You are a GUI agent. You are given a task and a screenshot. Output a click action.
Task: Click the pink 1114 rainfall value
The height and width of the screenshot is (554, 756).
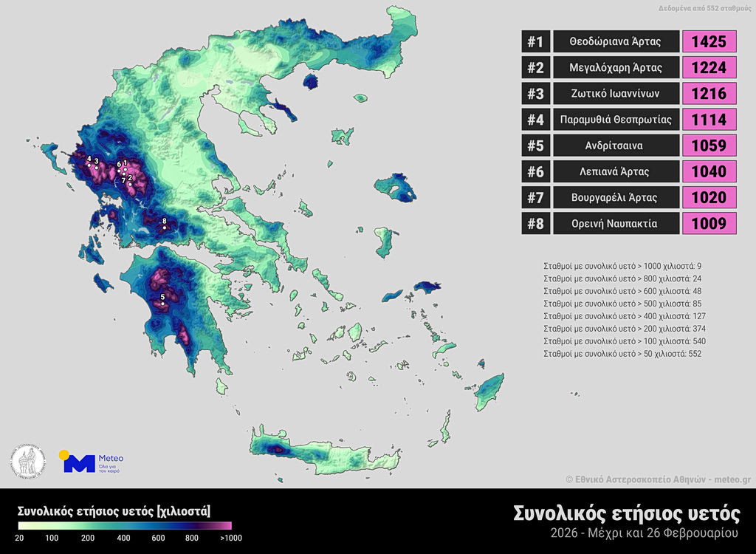(x=709, y=120)
